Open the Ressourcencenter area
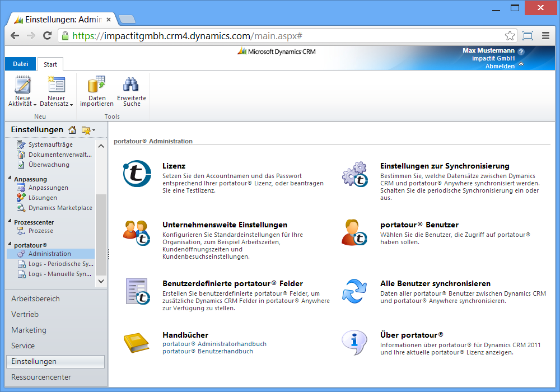 click(x=41, y=377)
